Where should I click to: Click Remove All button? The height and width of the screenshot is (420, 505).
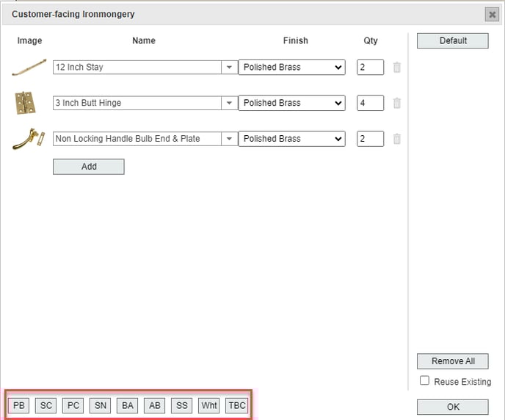coord(452,361)
